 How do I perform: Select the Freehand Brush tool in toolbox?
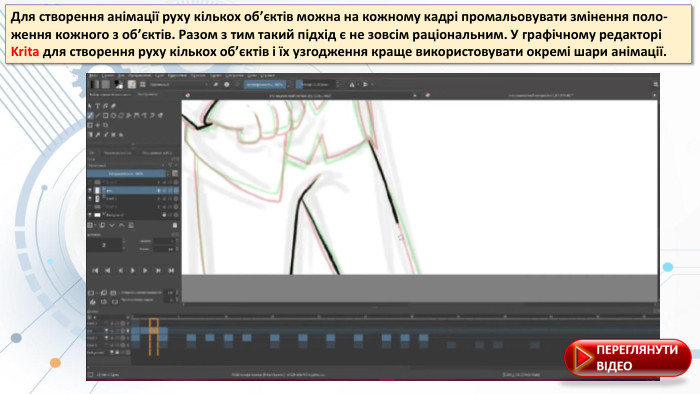coord(90,116)
